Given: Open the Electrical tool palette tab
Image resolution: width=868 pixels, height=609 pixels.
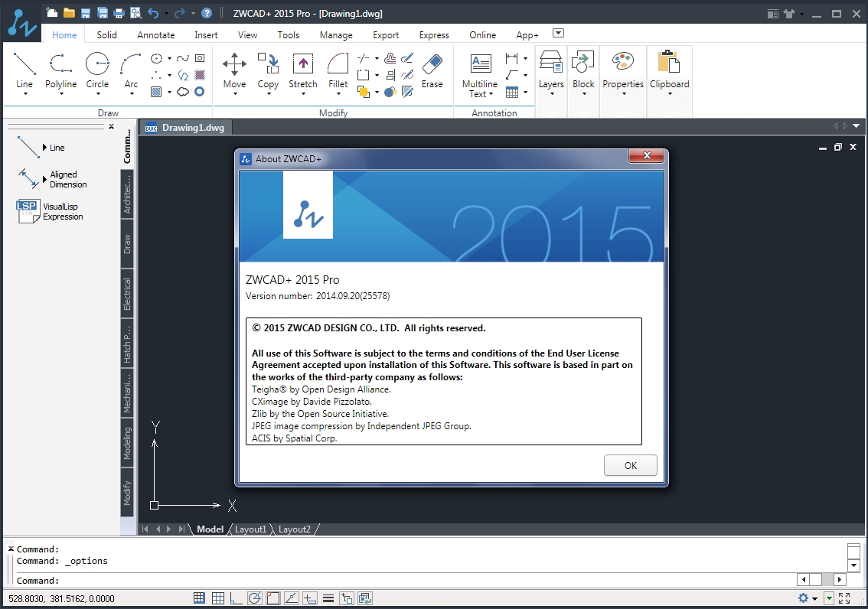Looking at the screenshot, I should coord(127,294).
